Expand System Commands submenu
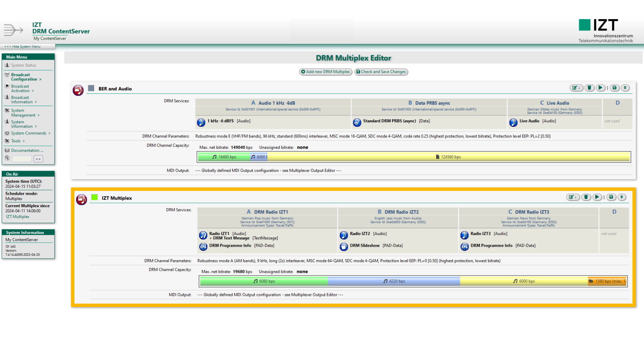Image resolution: width=644 pixels, height=362 pixels. coord(29,133)
